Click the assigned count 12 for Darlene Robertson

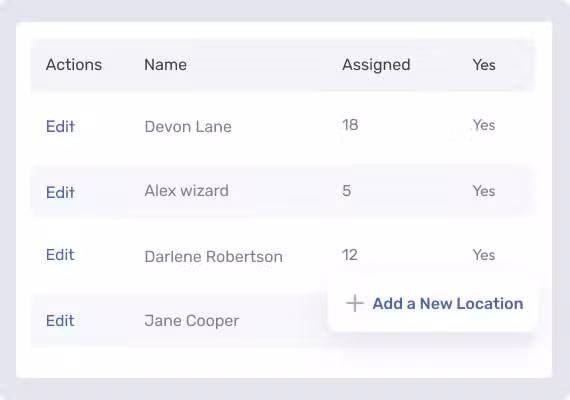point(350,255)
